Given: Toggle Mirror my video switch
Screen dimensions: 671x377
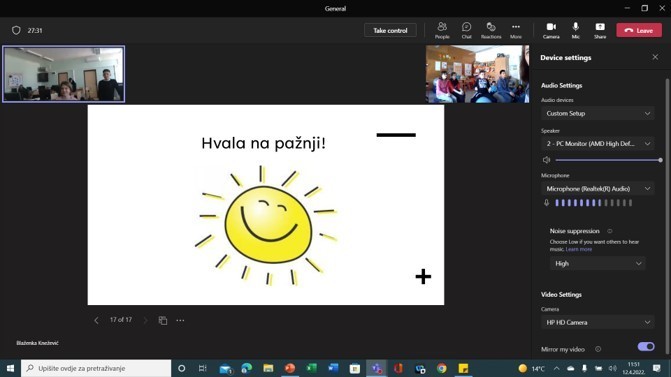Looking at the screenshot, I should pos(646,347).
